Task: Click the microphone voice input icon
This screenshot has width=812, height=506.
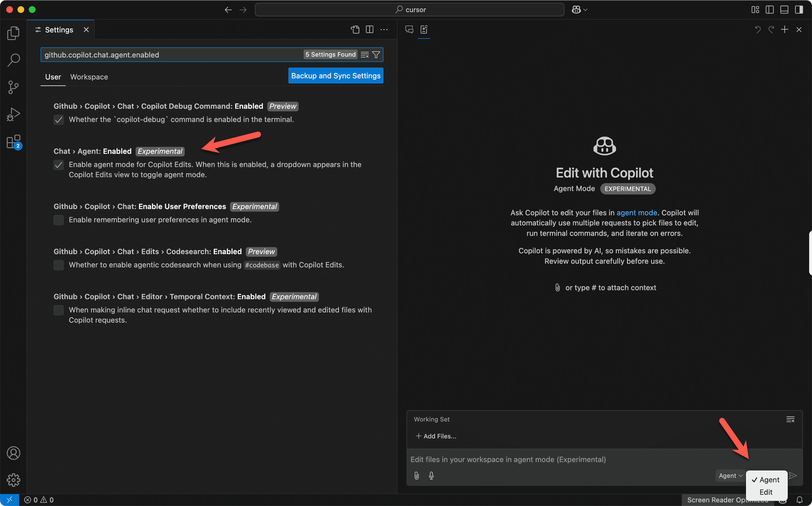Action: pyautogui.click(x=431, y=476)
